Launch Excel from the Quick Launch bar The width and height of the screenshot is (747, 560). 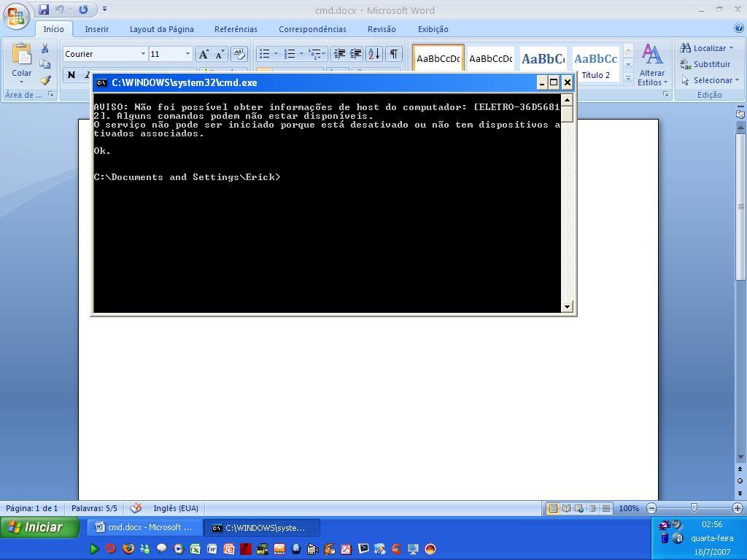pyautogui.click(x=195, y=549)
